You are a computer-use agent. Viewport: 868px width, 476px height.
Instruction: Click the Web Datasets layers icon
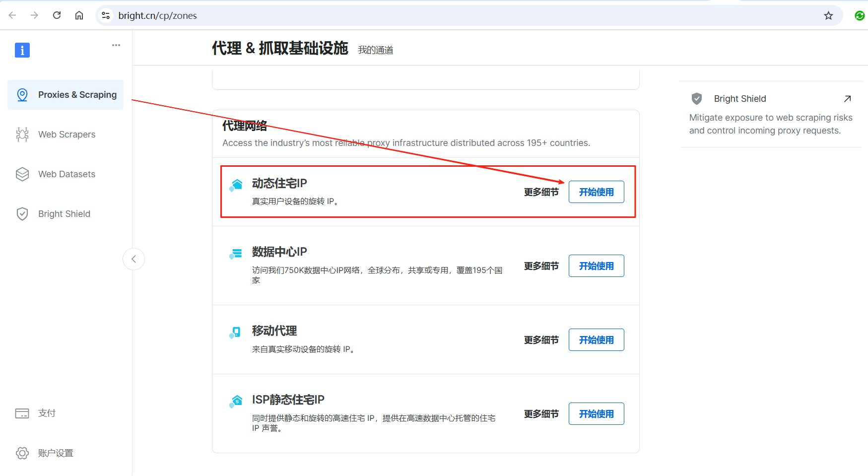tap(22, 174)
